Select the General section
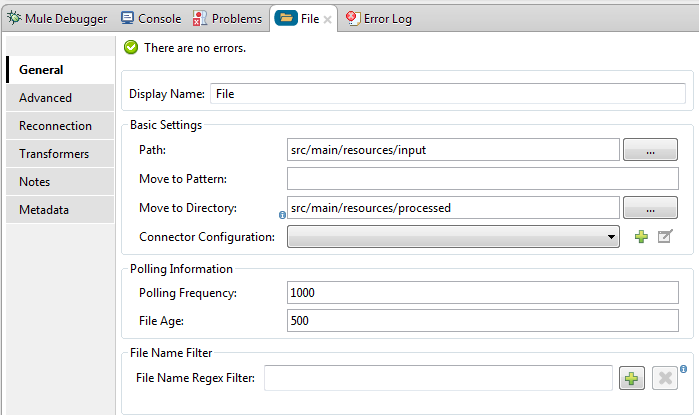 [x=60, y=70]
